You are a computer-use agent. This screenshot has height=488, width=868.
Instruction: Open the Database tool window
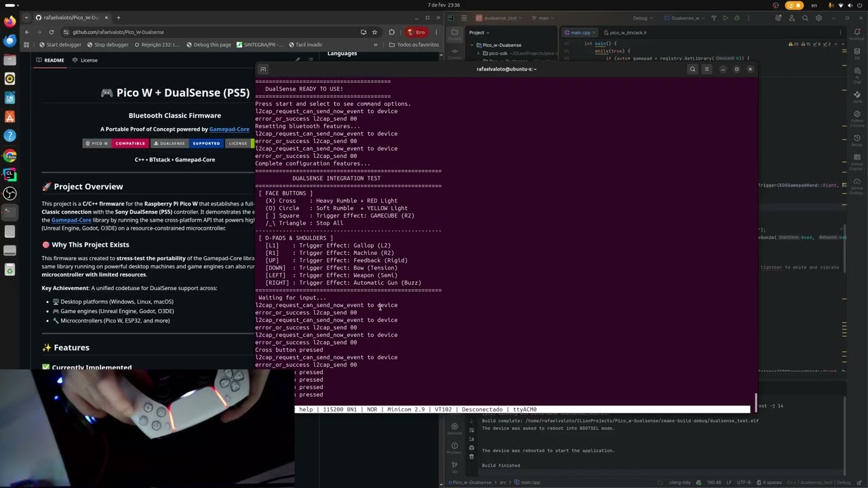(x=857, y=54)
